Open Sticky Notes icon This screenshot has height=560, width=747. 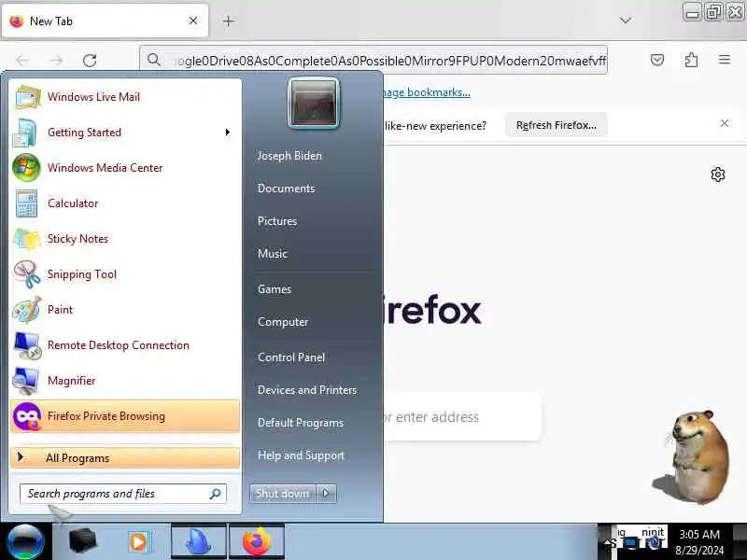pyautogui.click(x=27, y=239)
